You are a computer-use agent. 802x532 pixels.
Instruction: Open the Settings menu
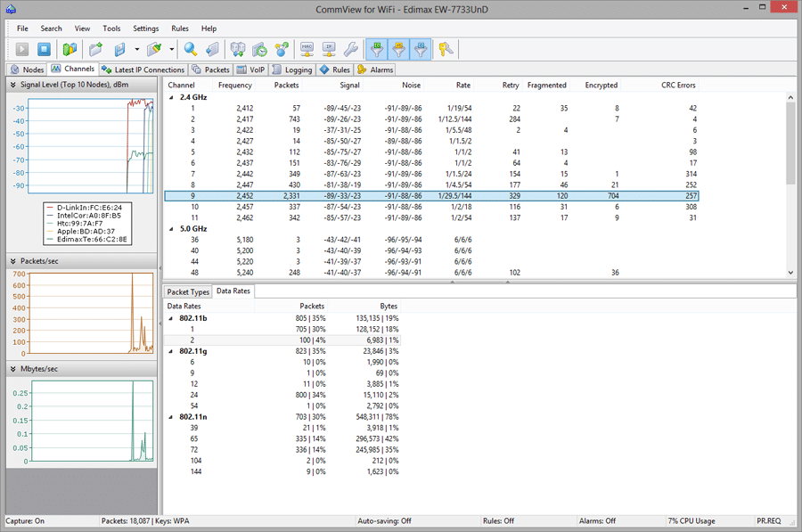click(145, 28)
